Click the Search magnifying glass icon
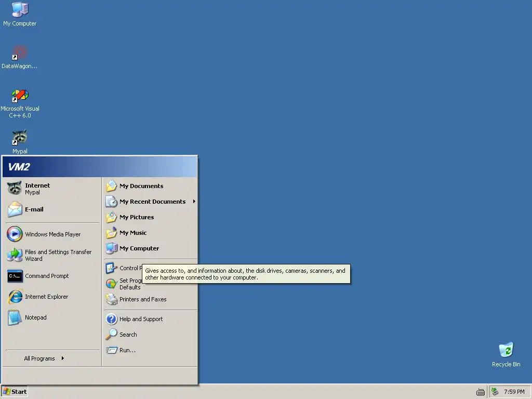The width and height of the screenshot is (532, 399). [x=111, y=335]
